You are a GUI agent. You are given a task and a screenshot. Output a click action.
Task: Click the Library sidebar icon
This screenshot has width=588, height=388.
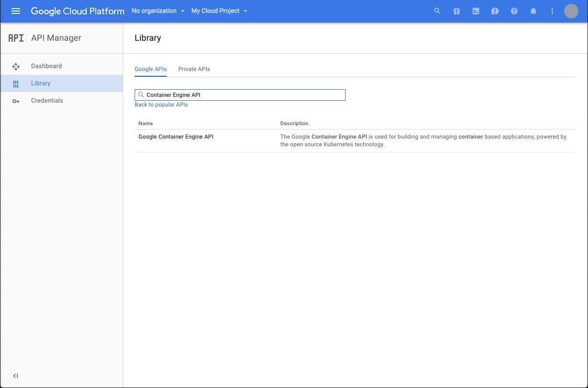16,84
